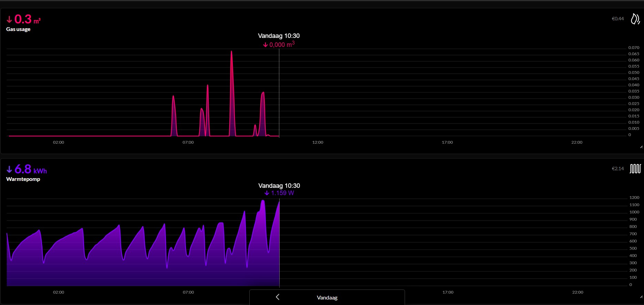Click the gas flame icon
The height and width of the screenshot is (305, 644).
tap(635, 19)
